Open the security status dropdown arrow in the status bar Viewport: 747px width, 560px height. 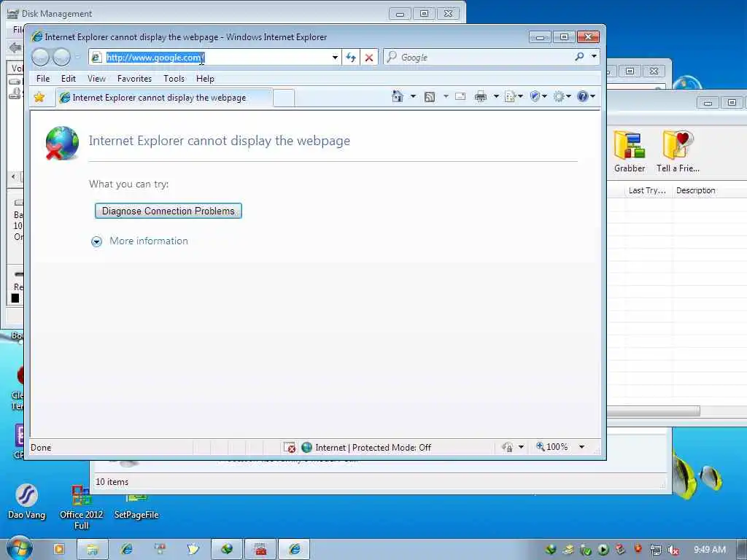pos(521,447)
